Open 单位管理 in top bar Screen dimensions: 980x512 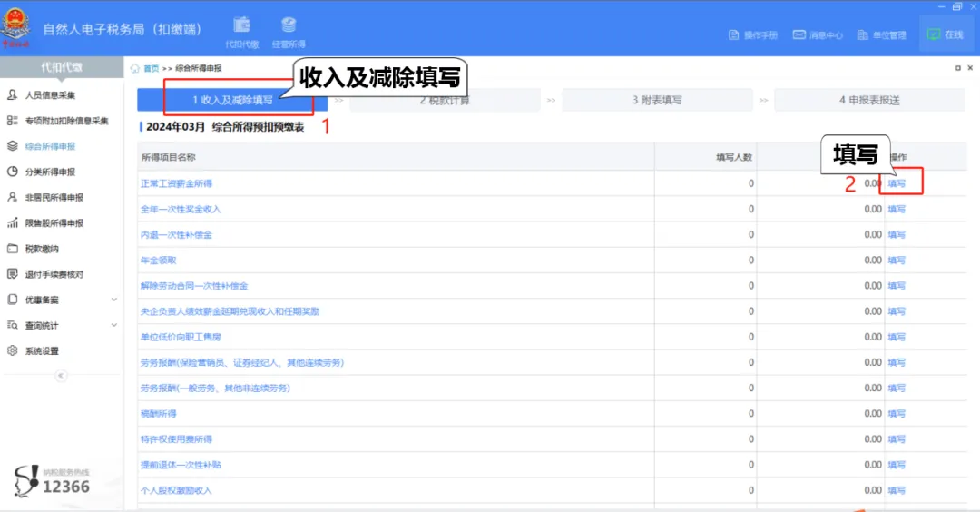(x=881, y=35)
